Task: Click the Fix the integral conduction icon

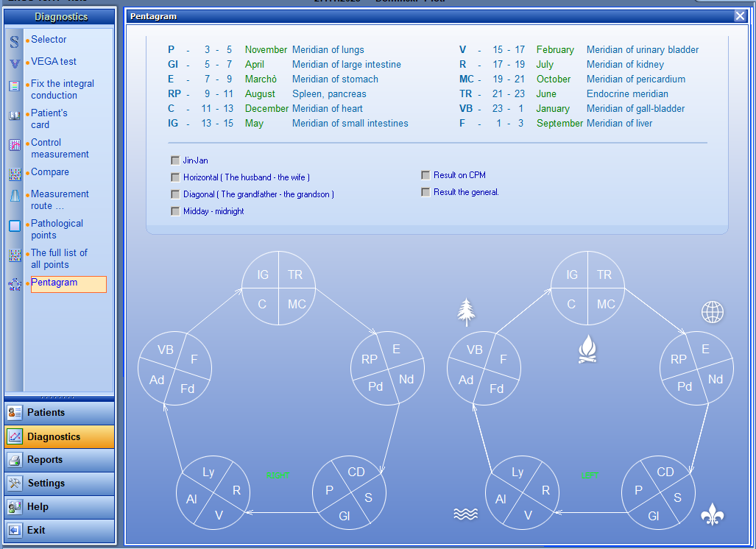Action: pos(15,86)
